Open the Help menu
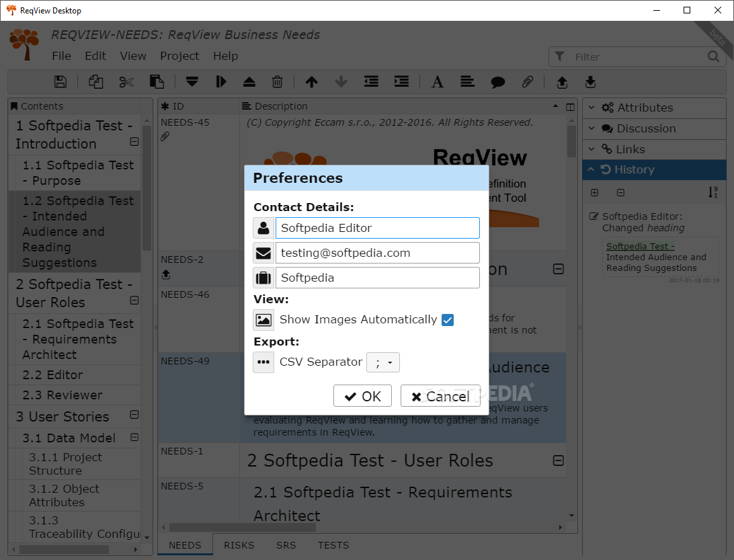The width and height of the screenshot is (734, 560). (226, 56)
